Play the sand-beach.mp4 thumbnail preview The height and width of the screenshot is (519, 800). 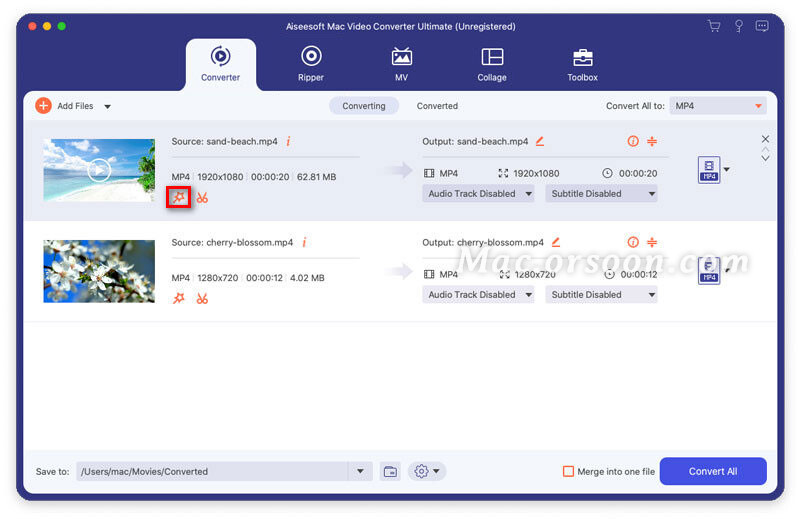98,170
